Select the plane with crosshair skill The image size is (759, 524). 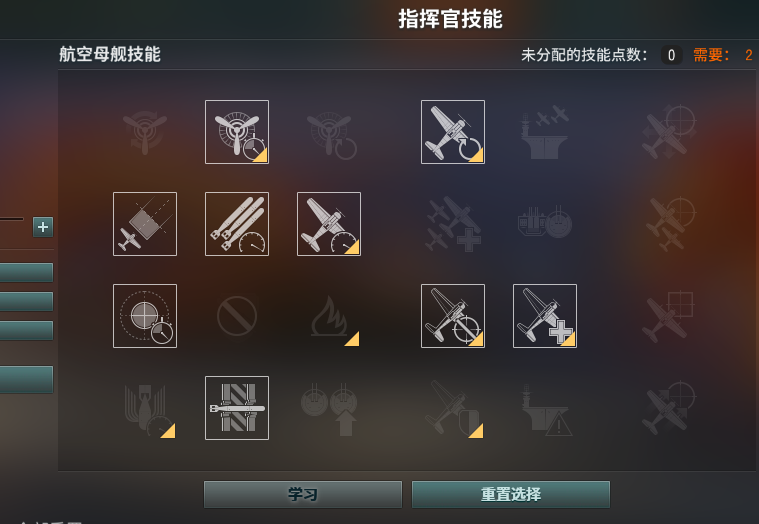[x=453, y=316]
